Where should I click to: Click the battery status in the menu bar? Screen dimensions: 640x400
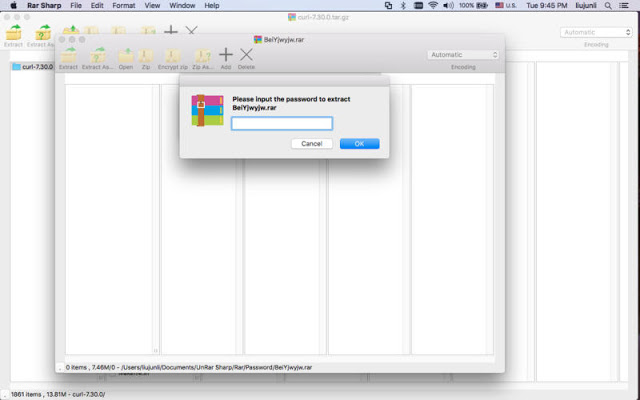tap(473, 6)
